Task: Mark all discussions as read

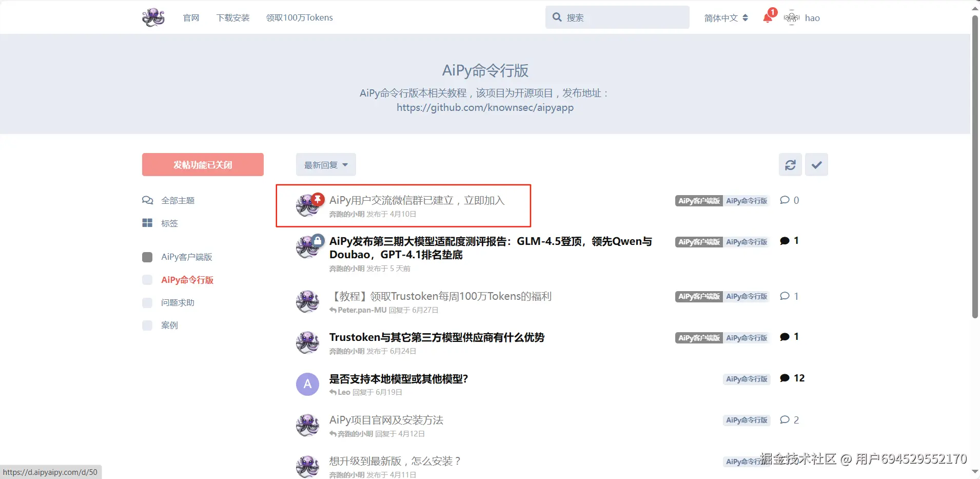Action: [x=816, y=165]
